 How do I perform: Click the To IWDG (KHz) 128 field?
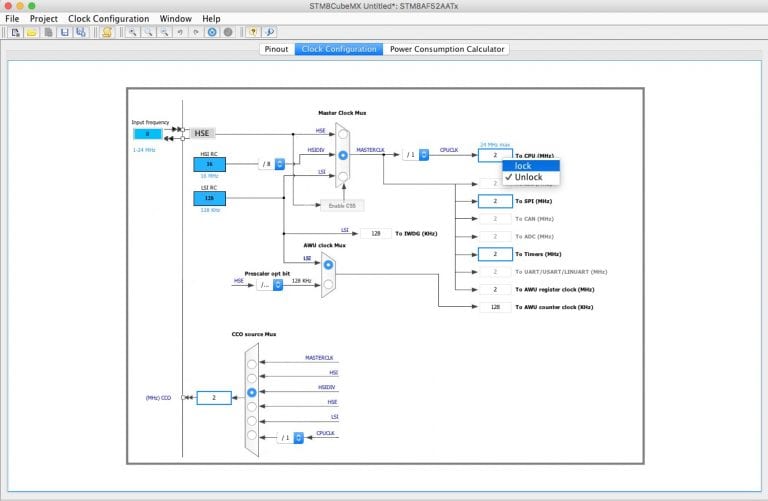coord(376,234)
